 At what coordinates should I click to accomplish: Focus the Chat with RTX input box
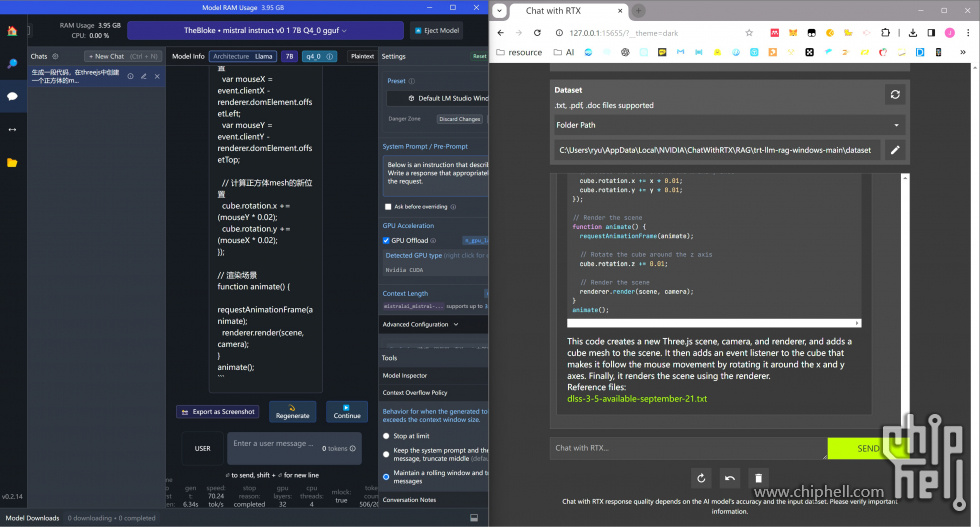point(688,448)
